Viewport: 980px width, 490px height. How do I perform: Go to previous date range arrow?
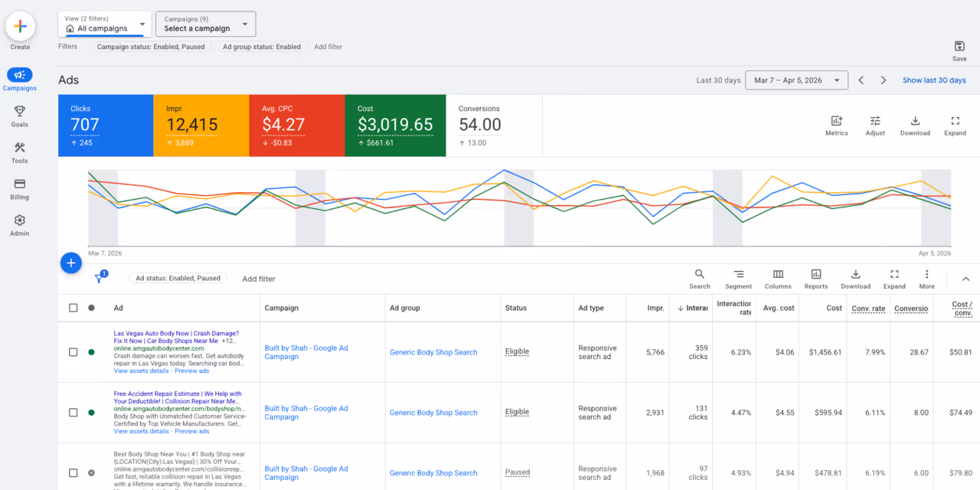point(861,80)
